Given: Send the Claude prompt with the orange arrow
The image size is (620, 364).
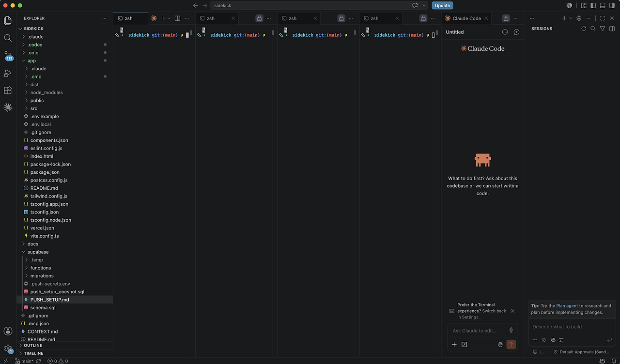Looking at the screenshot, I should pos(511,345).
